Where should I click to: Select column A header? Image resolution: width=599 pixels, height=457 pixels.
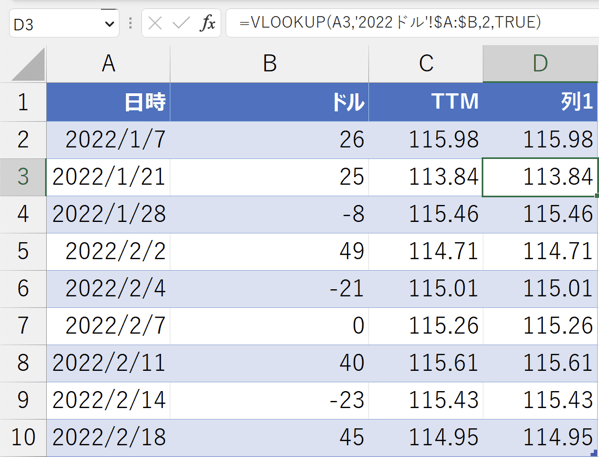click(108, 63)
